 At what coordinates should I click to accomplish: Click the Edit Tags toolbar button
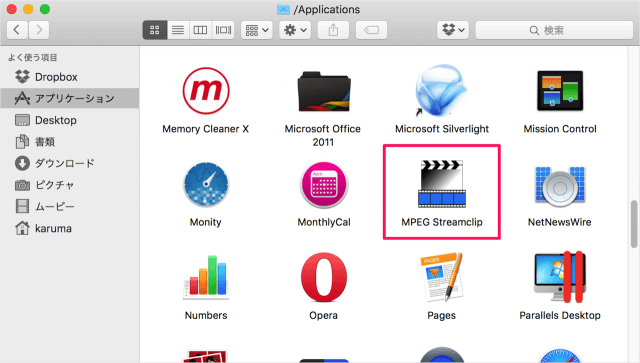371,30
